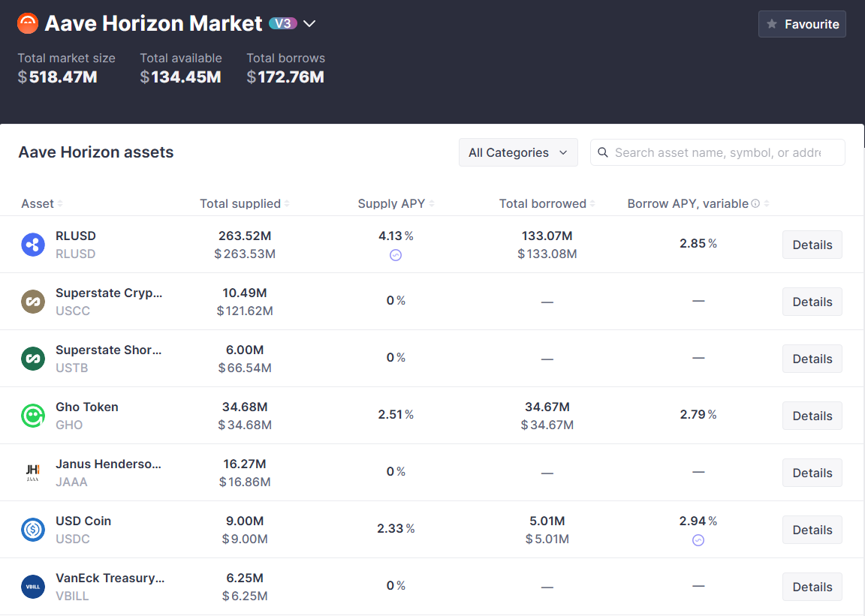Click the RLUSD 263.52M total supplied
This screenshot has width=865, height=616.
point(245,236)
